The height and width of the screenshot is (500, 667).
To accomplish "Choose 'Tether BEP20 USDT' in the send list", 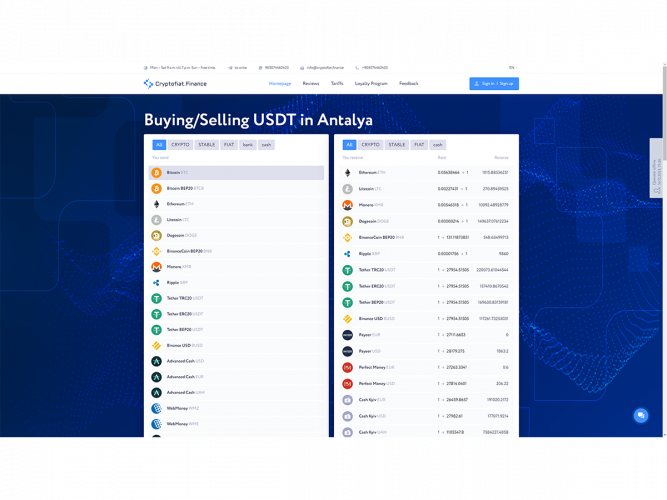I will coord(236,330).
